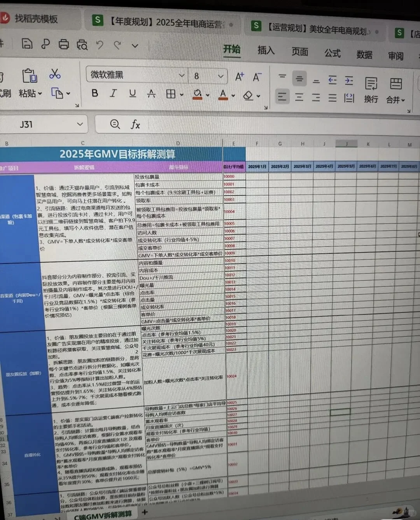Expand the font color dropdown arrow
Viewport: 420px width, 520px height.
click(x=233, y=96)
